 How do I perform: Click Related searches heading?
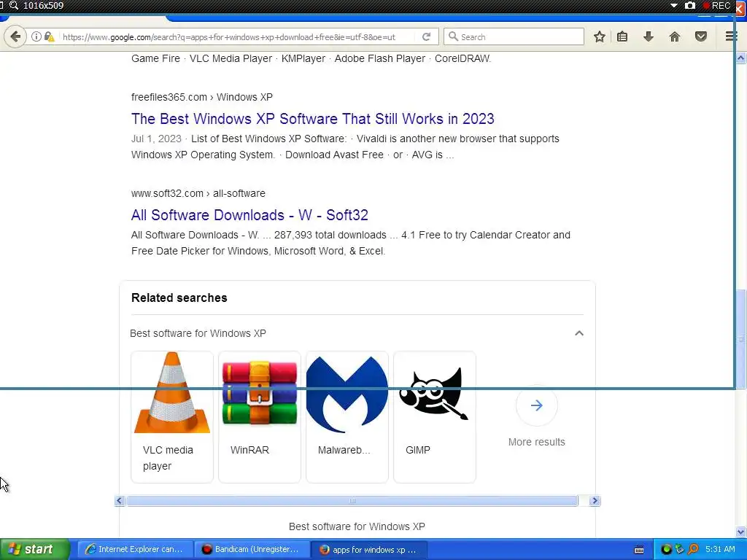(179, 297)
